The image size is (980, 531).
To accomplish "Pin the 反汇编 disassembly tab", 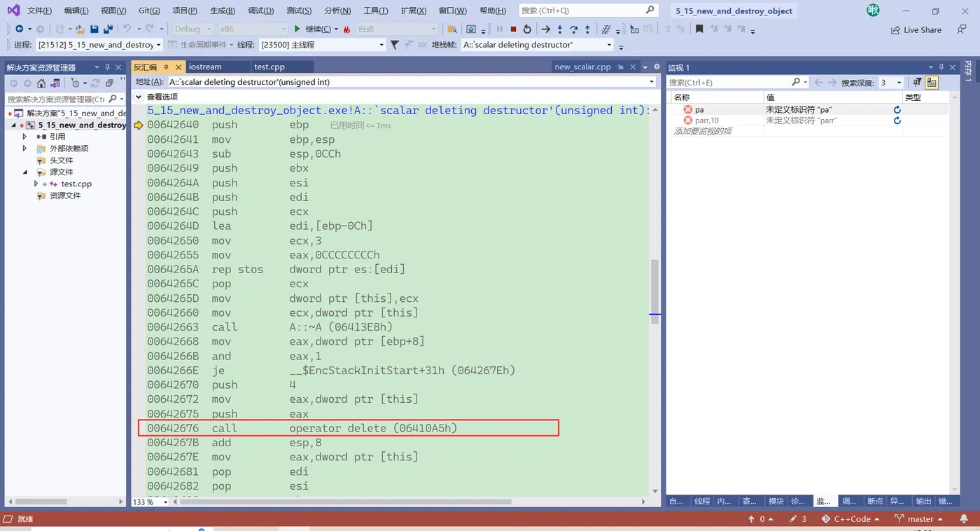I will [x=167, y=67].
